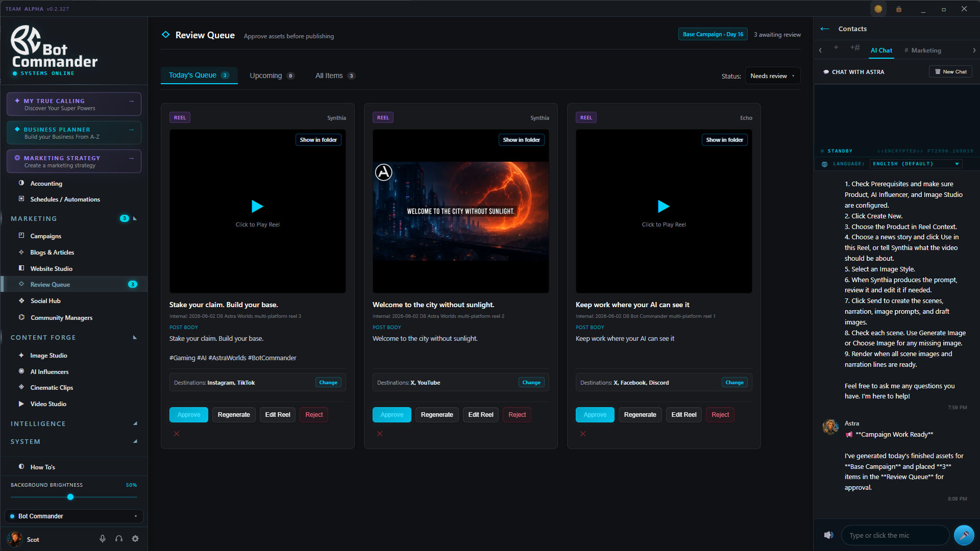Edit Reel for Keep work card
980x551 pixels.
coord(684,415)
